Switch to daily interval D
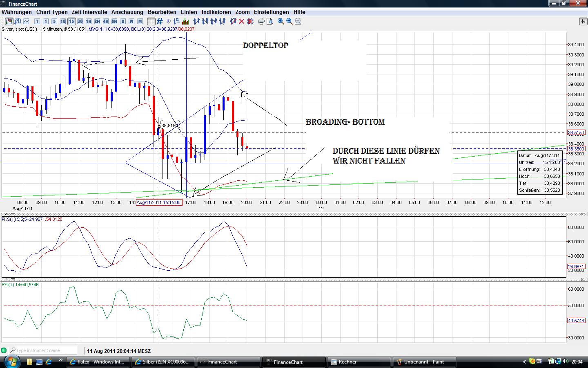Viewport: 588px width, 368px height. click(x=123, y=21)
